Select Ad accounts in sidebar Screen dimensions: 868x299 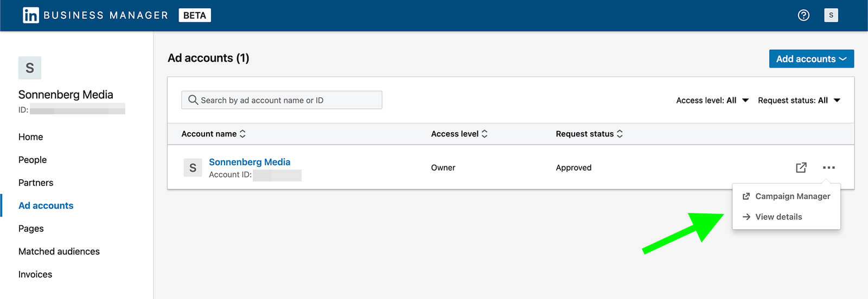click(46, 206)
